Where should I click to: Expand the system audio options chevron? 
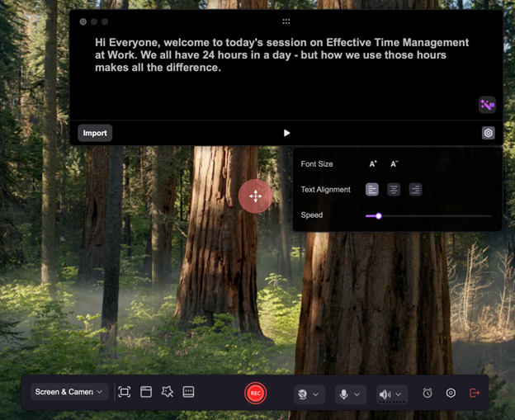pos(398,394)
